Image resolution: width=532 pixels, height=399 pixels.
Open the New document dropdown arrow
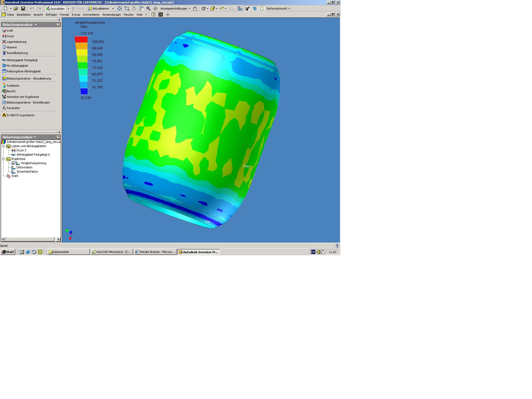tap(11, 9)
